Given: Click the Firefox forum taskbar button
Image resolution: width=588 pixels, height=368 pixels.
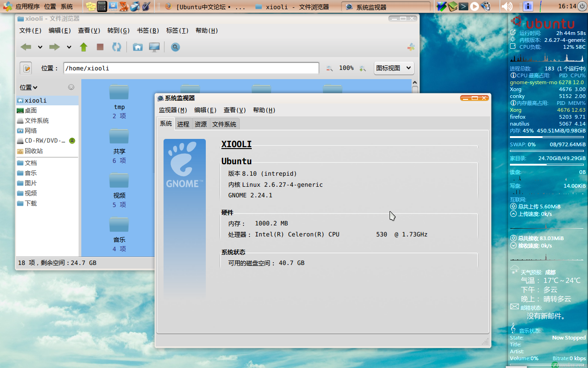Looking at the screenshot, I should (205, 7).
